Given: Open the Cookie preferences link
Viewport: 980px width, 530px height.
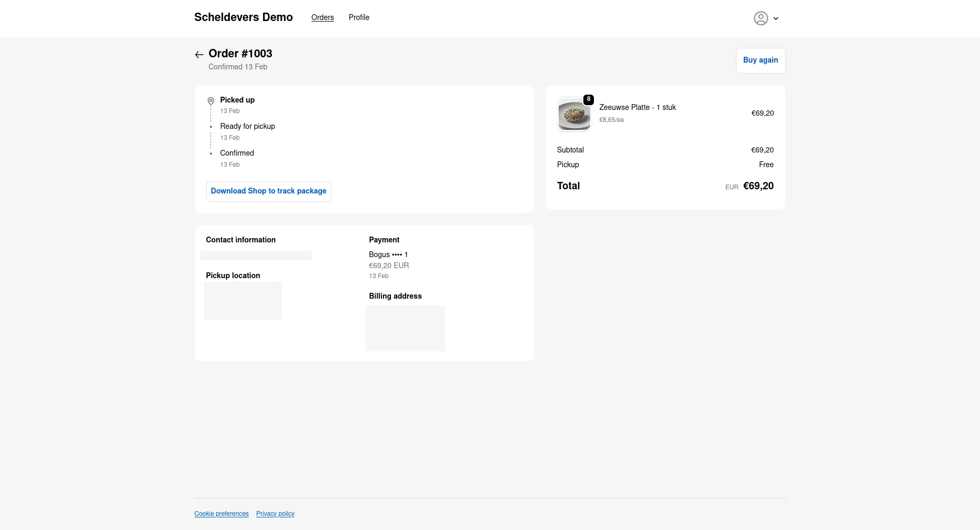Looking at the screenshot, I should 221,514.
